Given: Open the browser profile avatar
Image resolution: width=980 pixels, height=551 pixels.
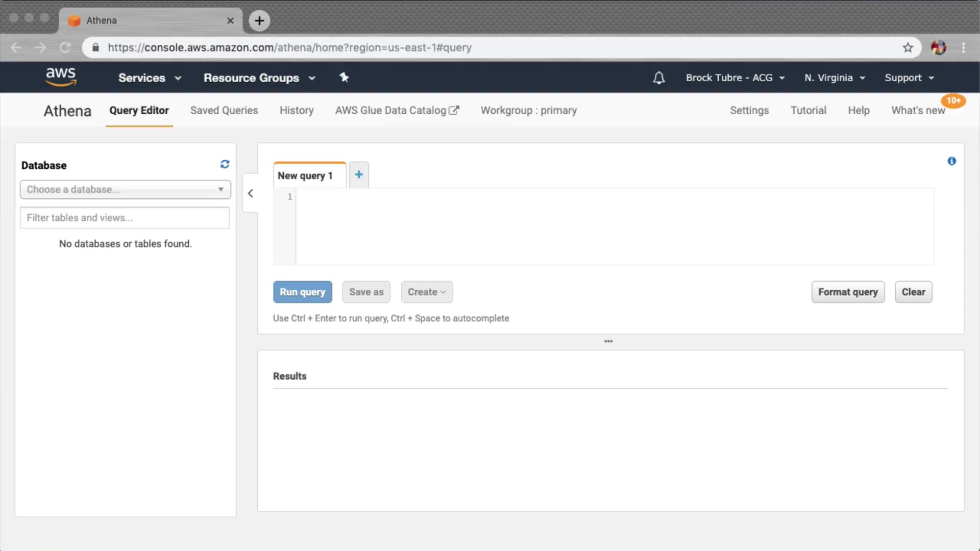Looking at the screenshot, I should tap(938, 47).
